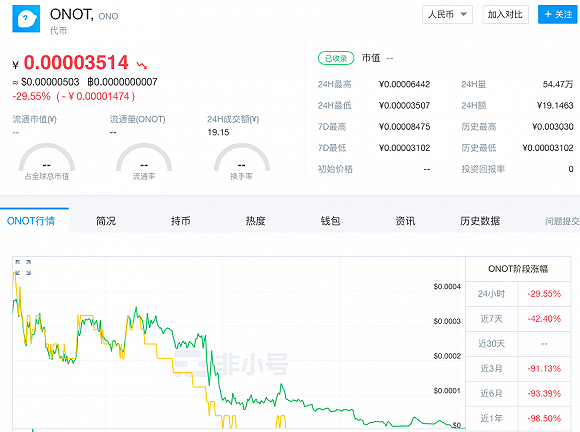Click the 问题提交 link
This screenshot has width=580, height=432.
coord(562,221)
